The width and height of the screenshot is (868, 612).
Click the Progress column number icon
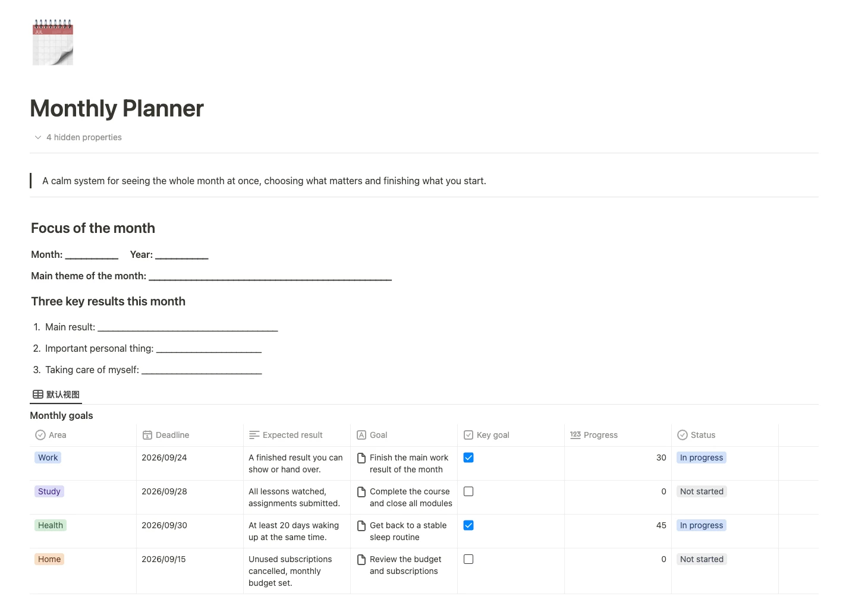pyautogui.click(x=575, y=435)
